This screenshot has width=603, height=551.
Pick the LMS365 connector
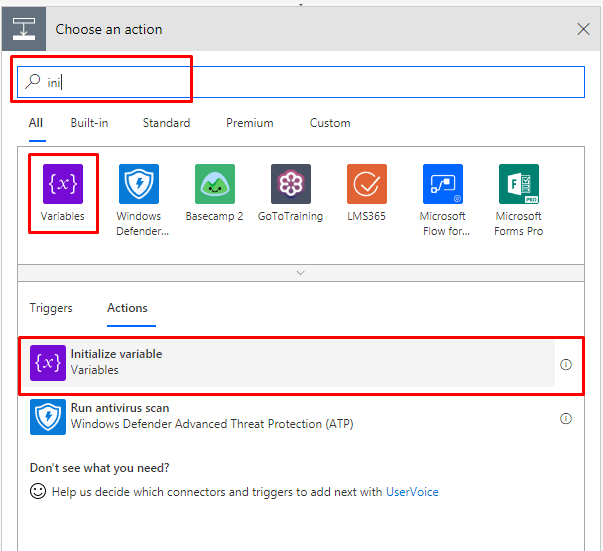click(x=367, y=184)
